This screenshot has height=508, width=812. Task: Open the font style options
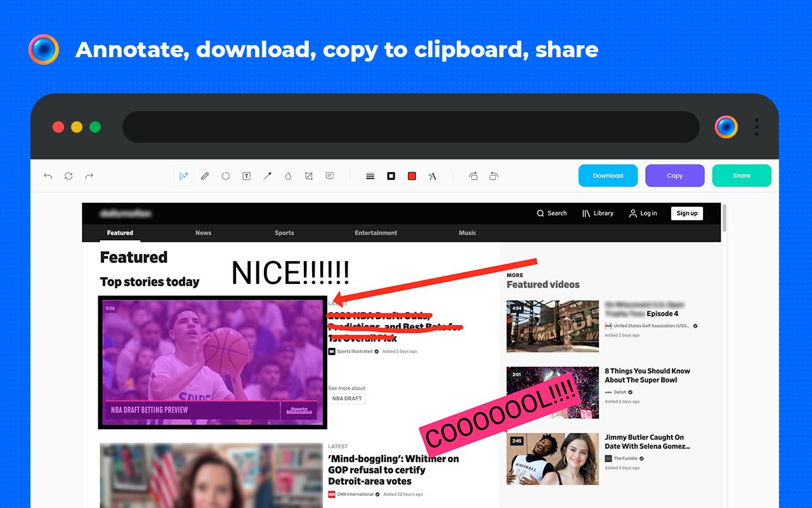[x=433, y=176]
